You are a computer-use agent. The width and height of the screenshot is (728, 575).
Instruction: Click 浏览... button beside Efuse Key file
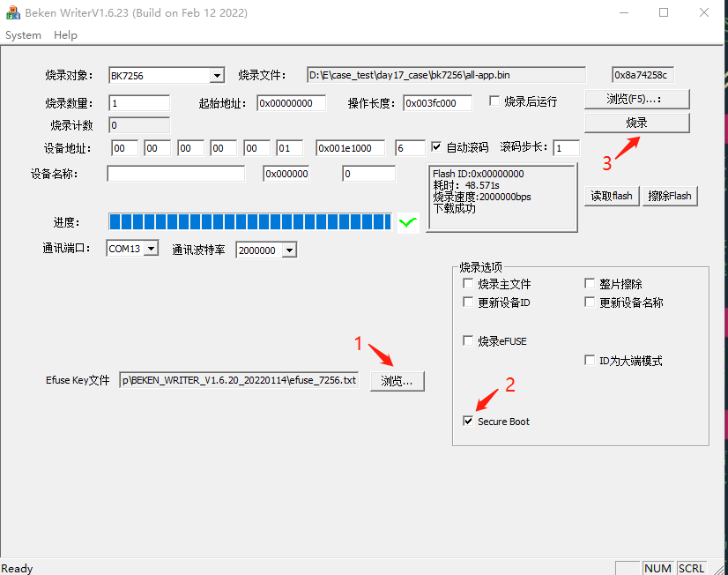(x=397, y=381)
